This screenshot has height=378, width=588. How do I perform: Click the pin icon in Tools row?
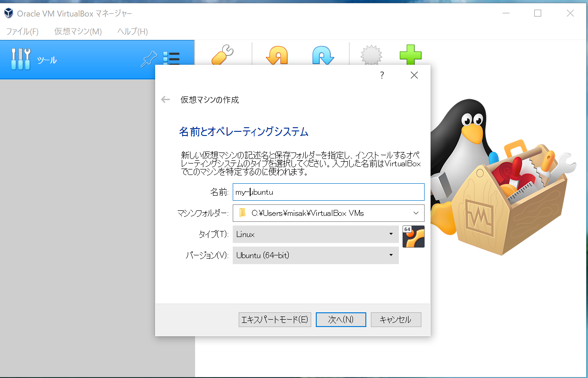pyautogui.click(x=148, y=60)
